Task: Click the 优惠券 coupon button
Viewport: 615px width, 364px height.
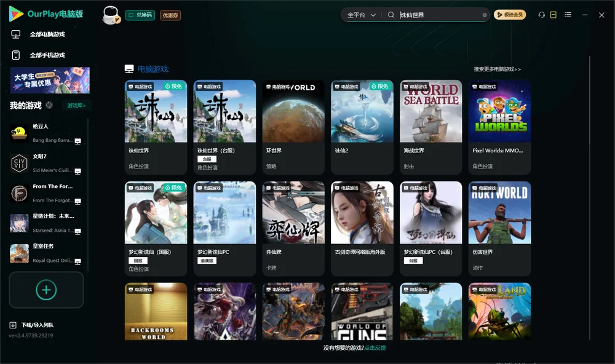Action: (170, 15)
